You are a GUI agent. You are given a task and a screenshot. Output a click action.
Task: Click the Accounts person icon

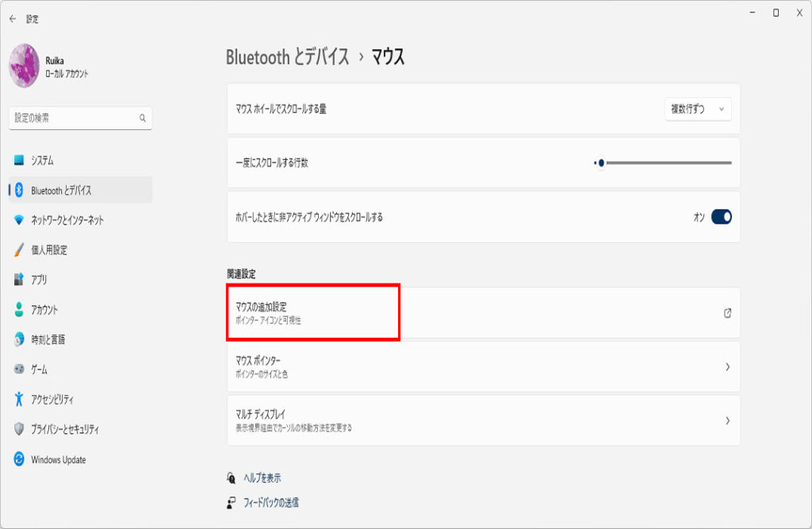19,310
